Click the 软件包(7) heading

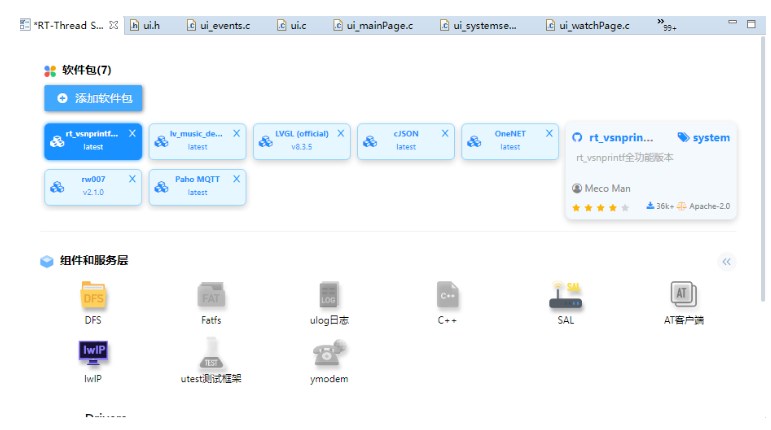(87, 70)
